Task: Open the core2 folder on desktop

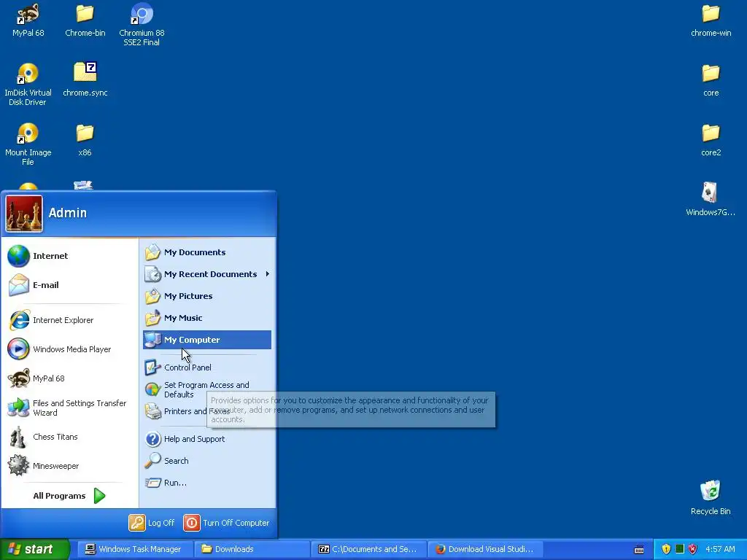Action: pos(711,140)
